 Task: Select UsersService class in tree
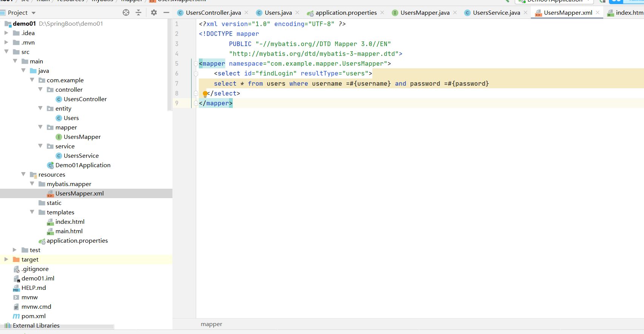(81, 155)
